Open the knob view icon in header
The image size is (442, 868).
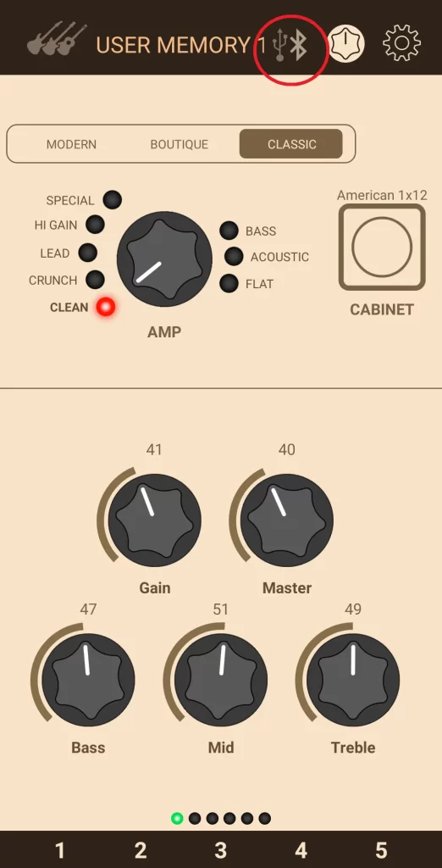pos(345,44)
